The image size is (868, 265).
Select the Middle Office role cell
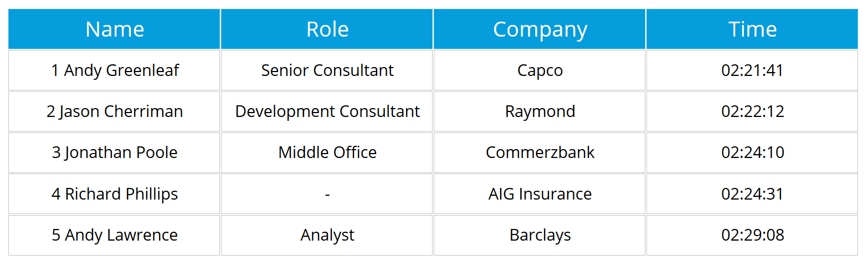click(327, 152)
